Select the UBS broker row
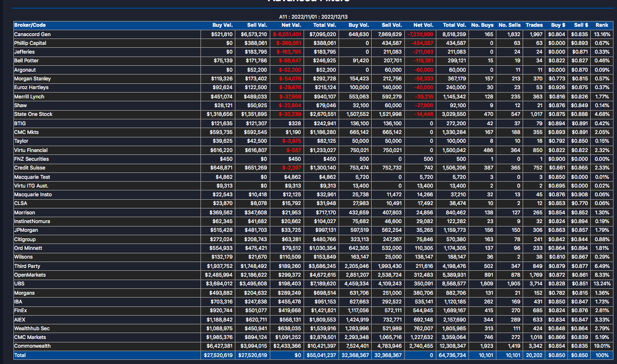The width and height of the screenshot is (617, 364). point(313,284)
